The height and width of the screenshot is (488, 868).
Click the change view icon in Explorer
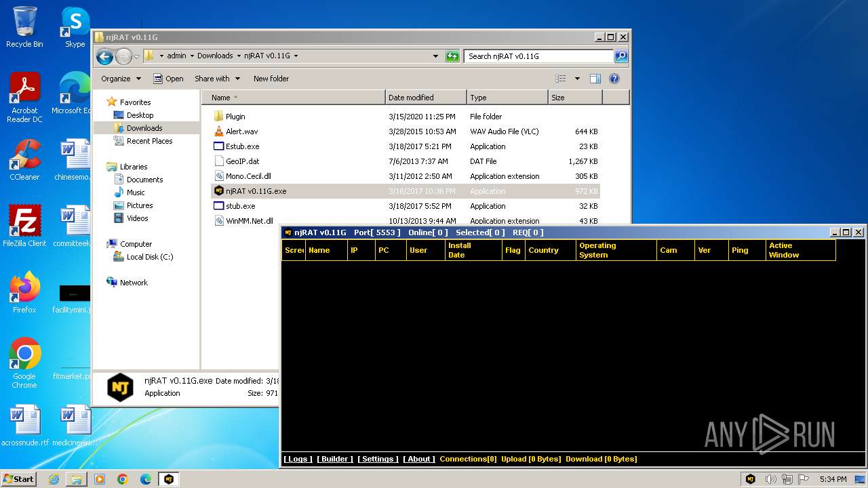561,79
